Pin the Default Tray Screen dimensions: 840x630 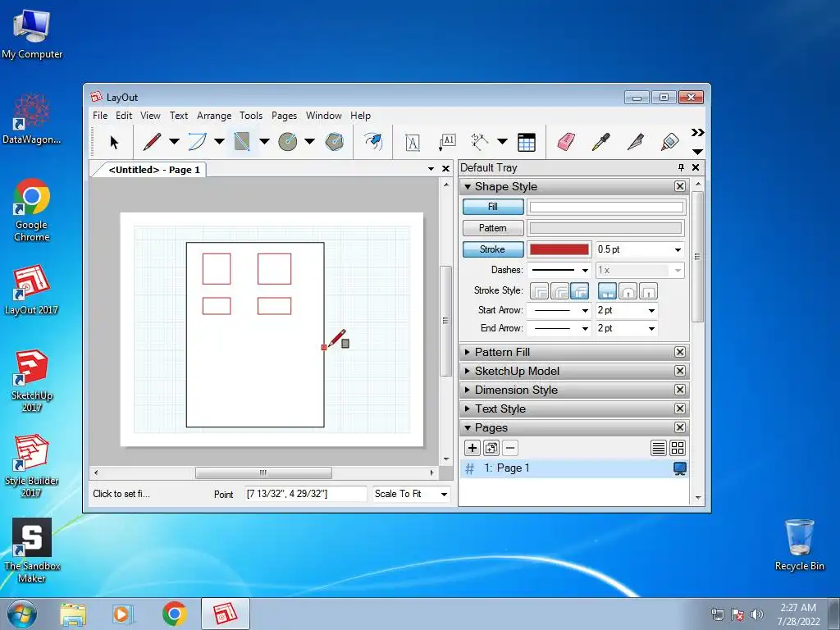[x=681, y=167]
